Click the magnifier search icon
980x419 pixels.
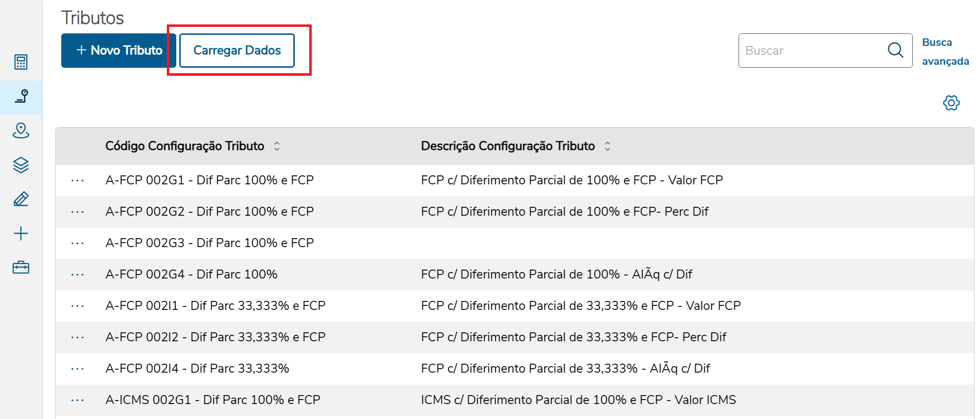pos(895,50)
